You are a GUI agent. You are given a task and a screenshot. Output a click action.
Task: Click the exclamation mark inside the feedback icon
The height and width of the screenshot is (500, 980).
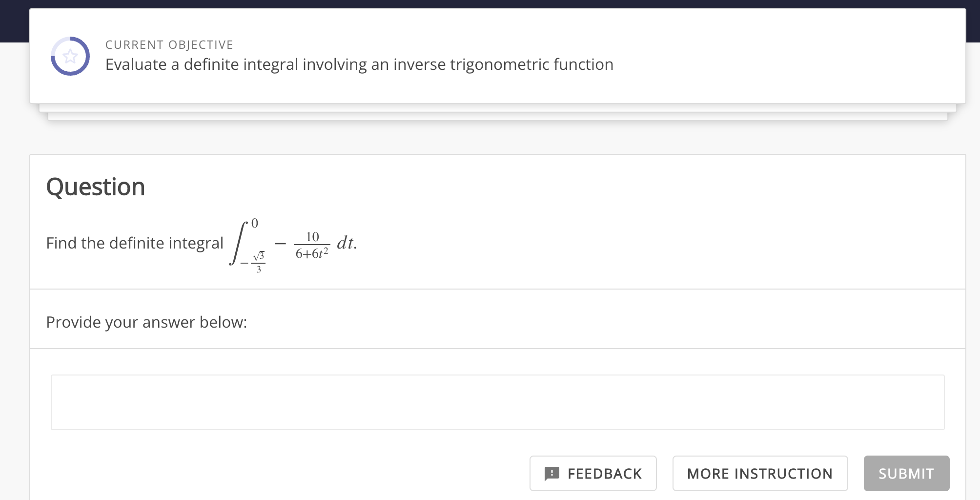point(551,473)
